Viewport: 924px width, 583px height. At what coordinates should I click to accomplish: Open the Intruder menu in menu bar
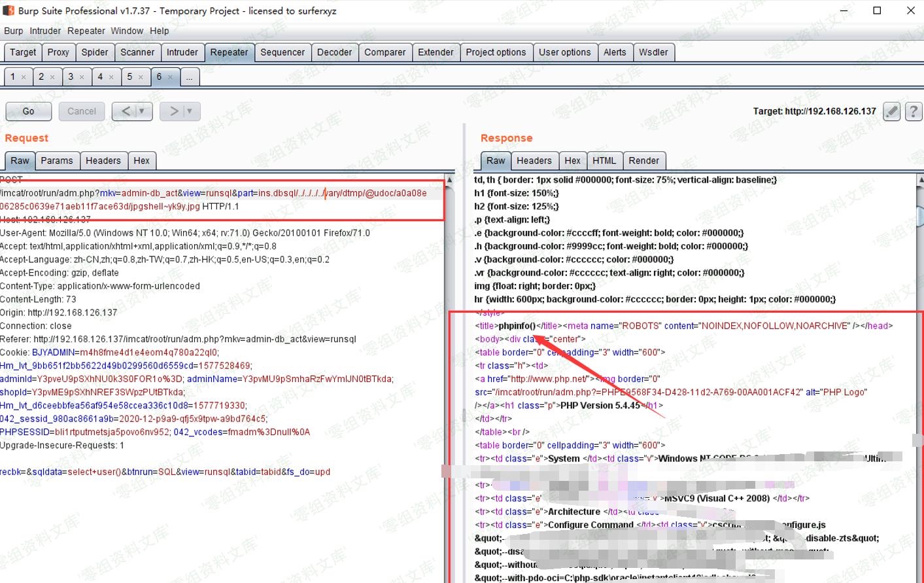pyautogui.click(x=45, y=31)
